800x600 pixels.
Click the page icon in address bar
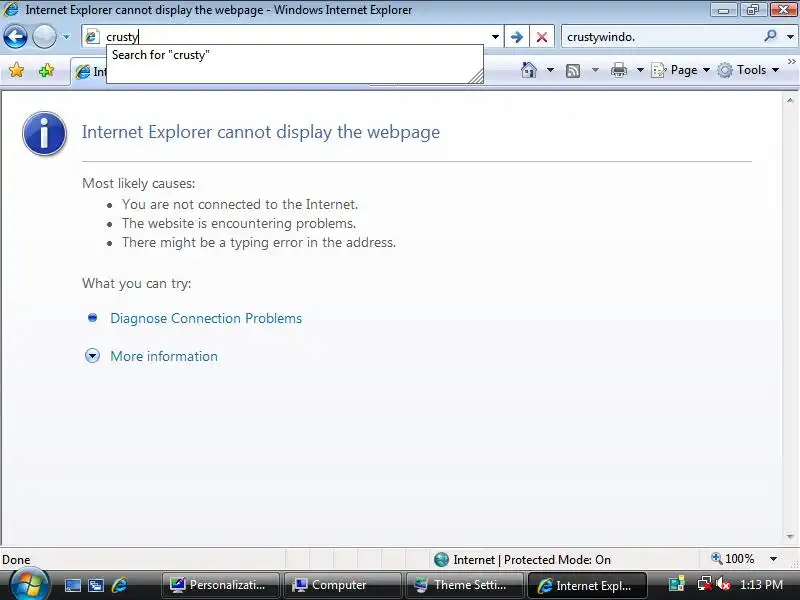click(x=92, y=37)
